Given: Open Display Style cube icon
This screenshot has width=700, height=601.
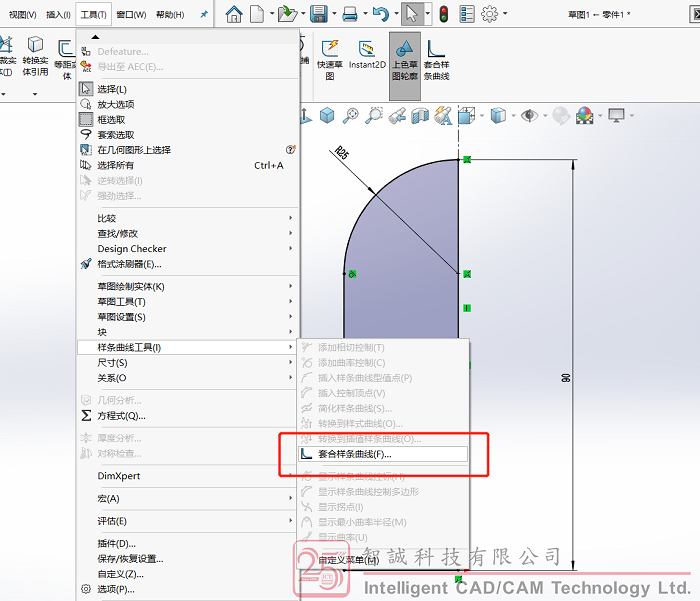Looking at the screenshot, I should 498,116.
